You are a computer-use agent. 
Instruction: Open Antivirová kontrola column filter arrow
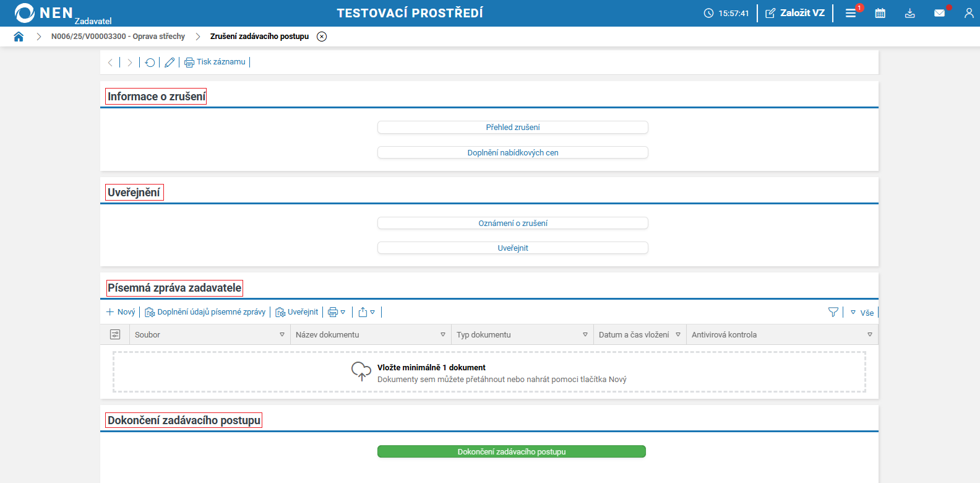870,334
